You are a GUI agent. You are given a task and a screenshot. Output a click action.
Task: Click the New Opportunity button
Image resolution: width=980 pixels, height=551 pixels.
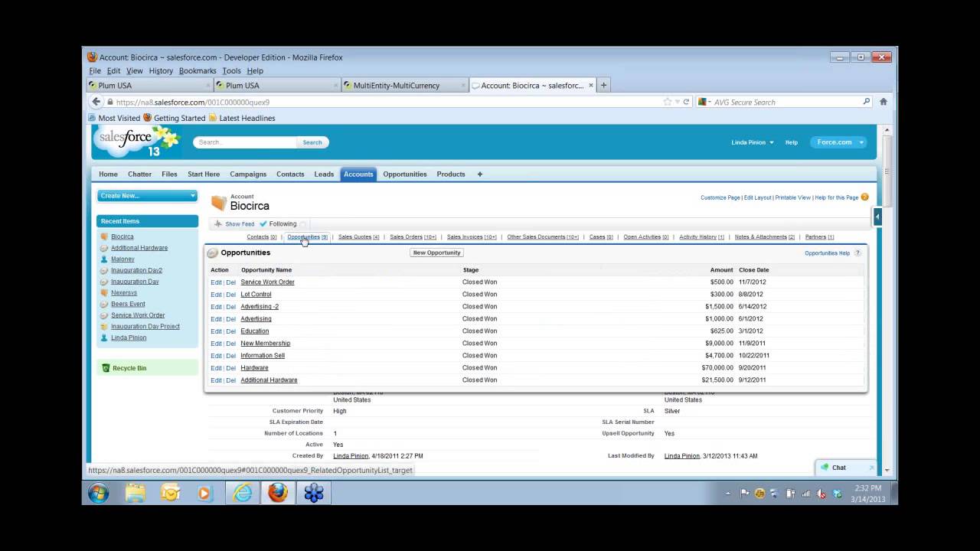pyautogui.click(x=436, y=253)
